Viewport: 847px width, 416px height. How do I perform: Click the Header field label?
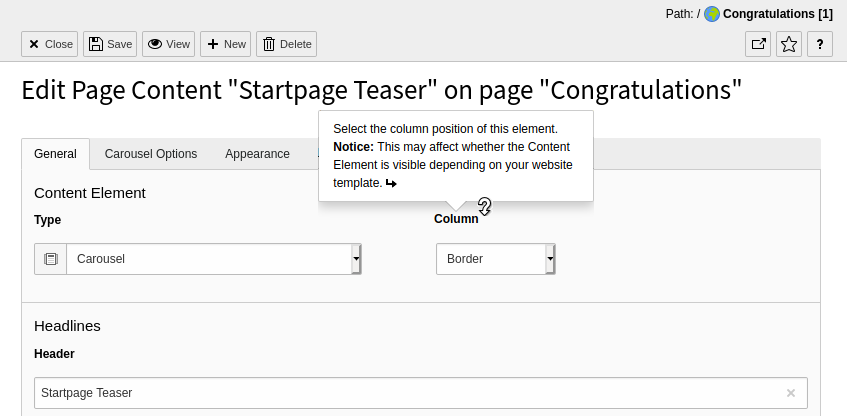(54, 354)
